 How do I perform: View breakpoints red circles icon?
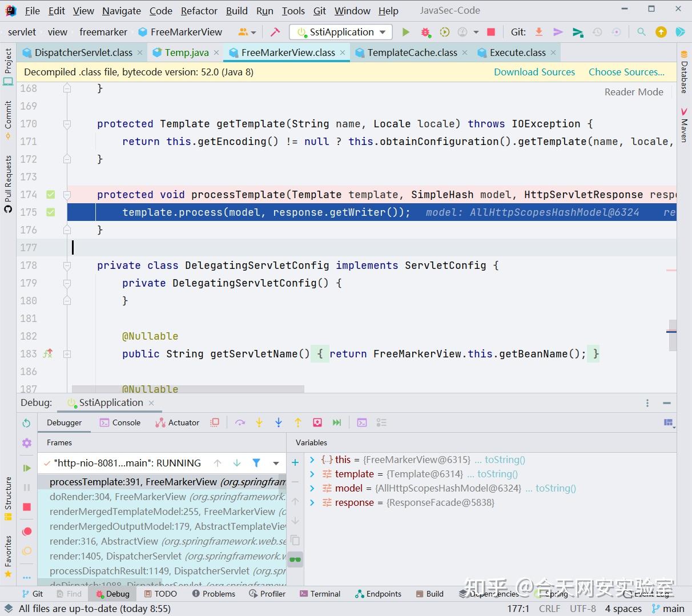(x=26, y=532)
